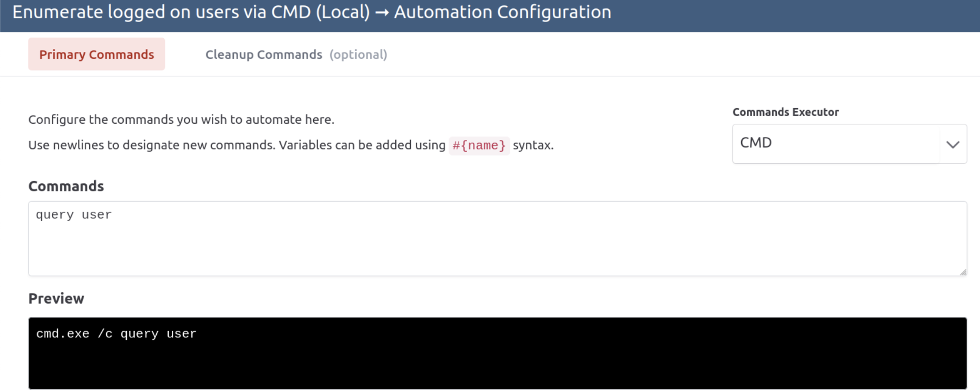Click the chevron arrow on executor dropdown

tap(953, 144)
